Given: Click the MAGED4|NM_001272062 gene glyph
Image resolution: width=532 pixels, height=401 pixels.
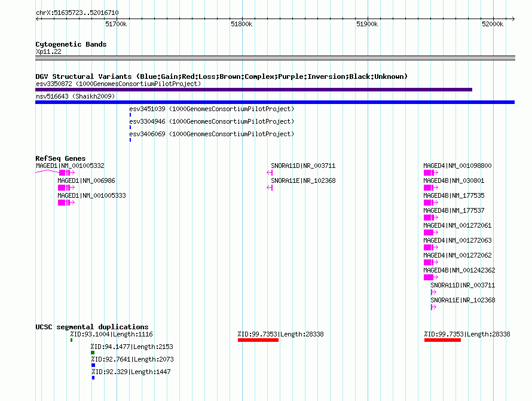Looking at the screenshot, I should 431,262.
